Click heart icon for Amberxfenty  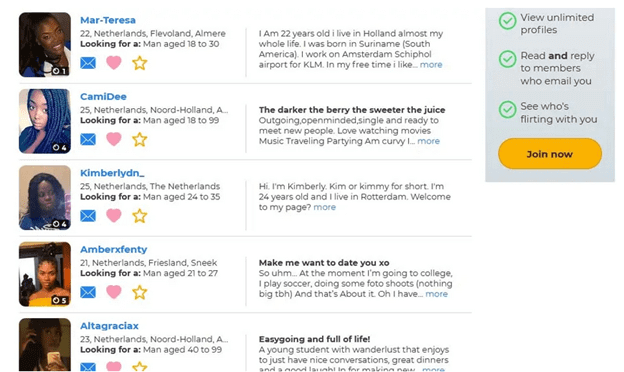pyautogui.click(x=114, y=292)
